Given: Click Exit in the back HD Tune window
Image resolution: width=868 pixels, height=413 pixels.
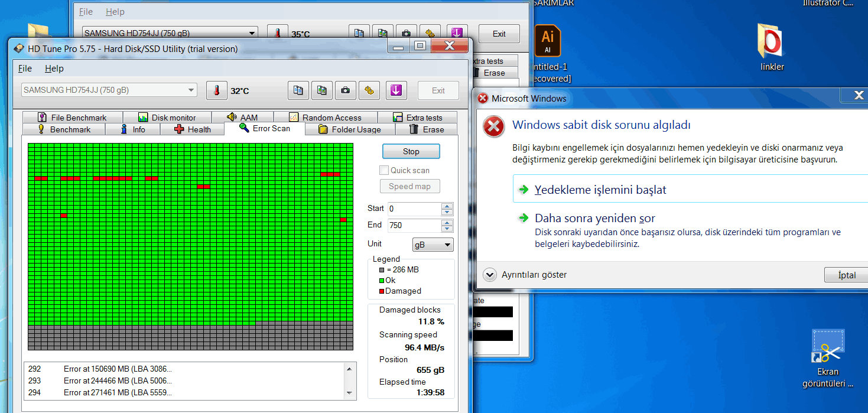Looking at the screenshot, I should coord(499,34).
